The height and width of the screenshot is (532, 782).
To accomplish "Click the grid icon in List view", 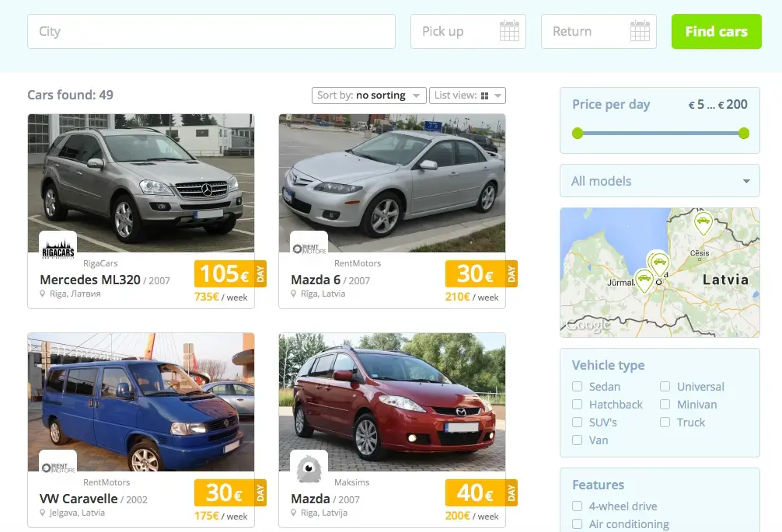I will point(484,96).
